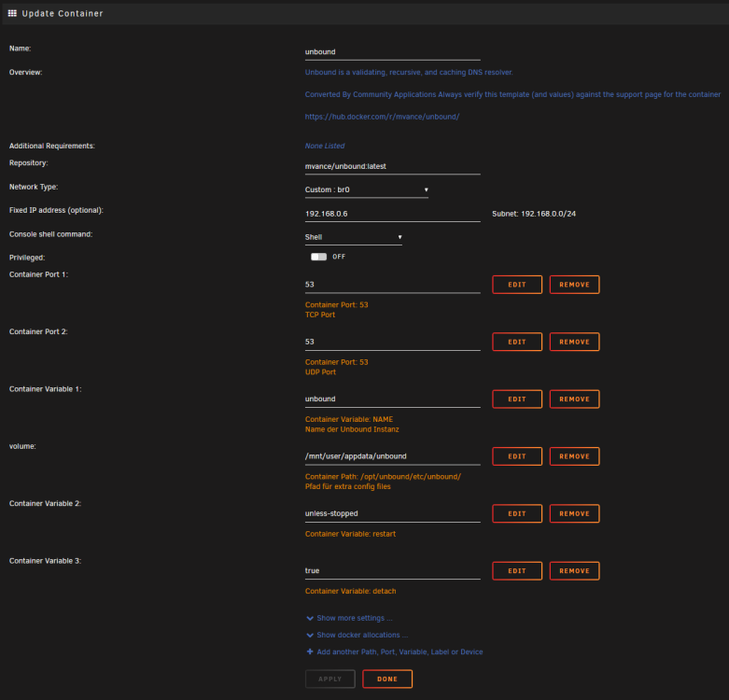Open the Network Type dropdown
Viewport: 729px width, 700px height.
click(366, 189)
